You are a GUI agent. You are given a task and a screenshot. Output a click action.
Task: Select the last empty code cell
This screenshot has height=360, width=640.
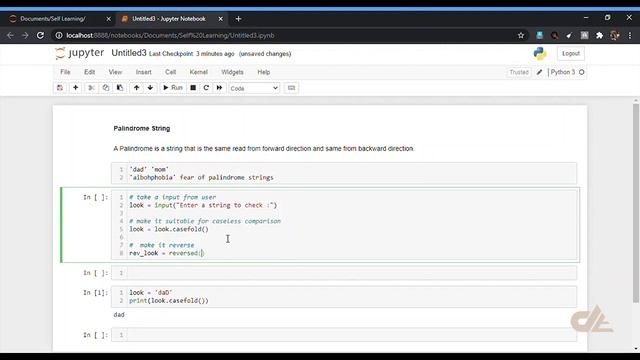tap(344, 335)
